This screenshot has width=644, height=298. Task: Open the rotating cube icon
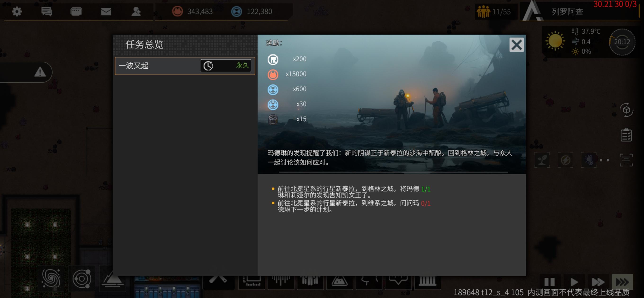(626, 110)
